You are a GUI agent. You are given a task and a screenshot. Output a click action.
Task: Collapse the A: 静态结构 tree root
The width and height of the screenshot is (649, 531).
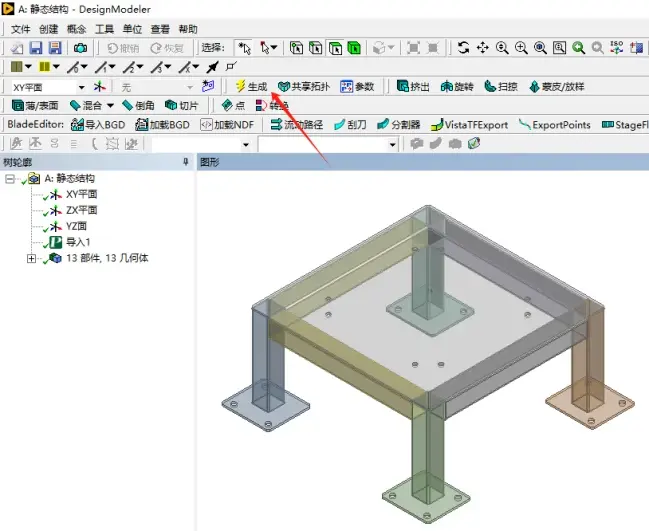(x=10, y=179)
